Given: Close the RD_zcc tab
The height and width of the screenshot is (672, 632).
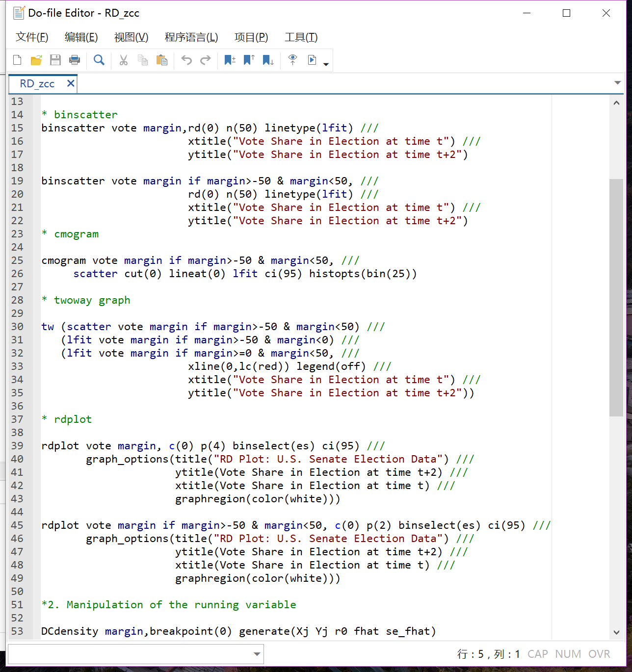Looking at the screenshot, I should (71, 83).
